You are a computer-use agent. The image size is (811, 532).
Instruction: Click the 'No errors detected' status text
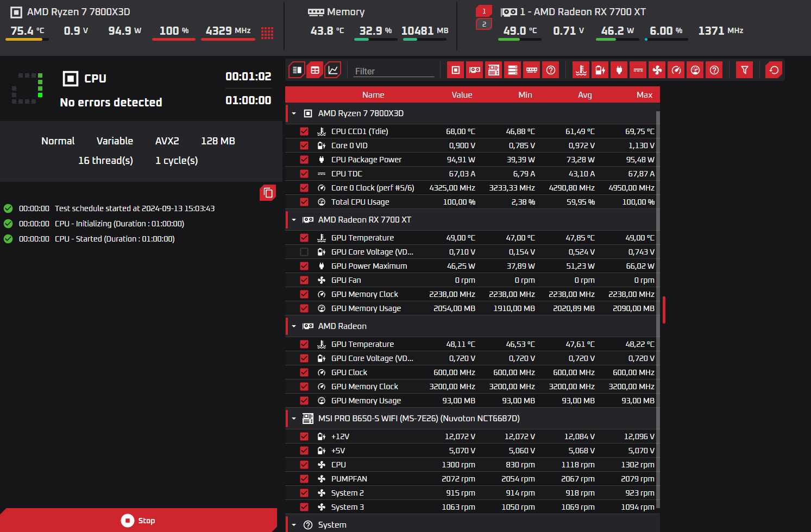tap(111, 103)
